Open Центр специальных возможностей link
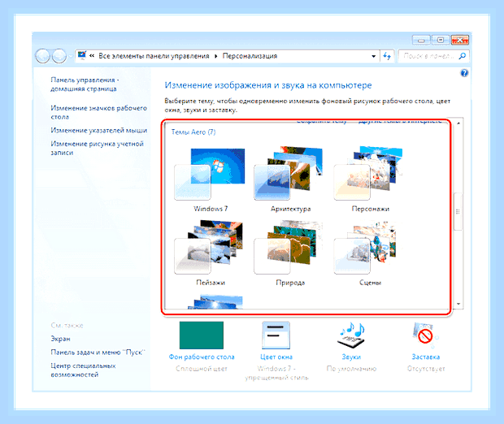 (83, 370)
